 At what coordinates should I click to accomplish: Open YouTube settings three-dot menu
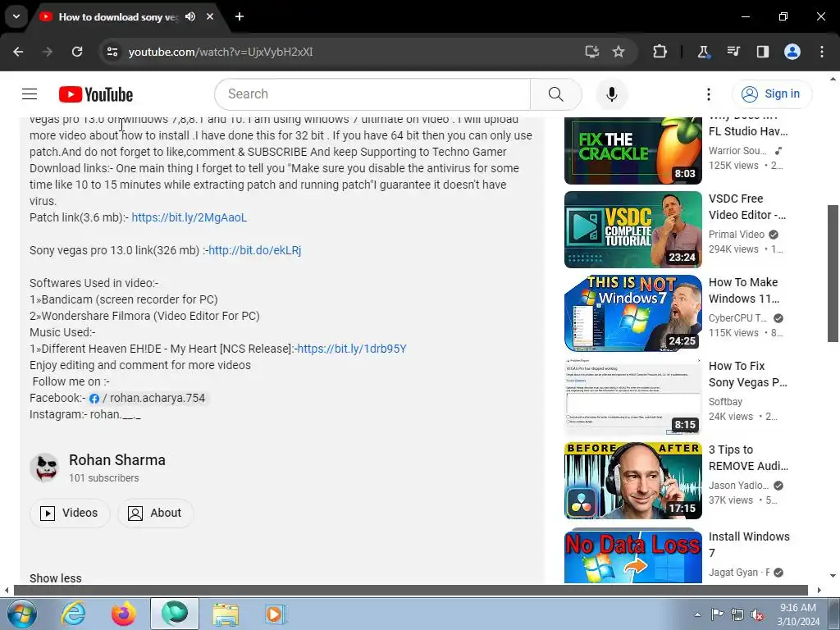[x=709, y=94]
